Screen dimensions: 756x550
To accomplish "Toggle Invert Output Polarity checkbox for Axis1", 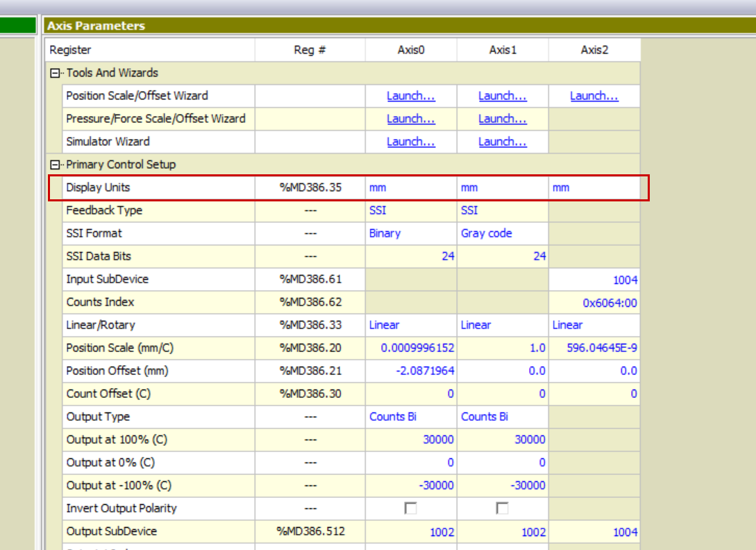I will tap(502, 508).
